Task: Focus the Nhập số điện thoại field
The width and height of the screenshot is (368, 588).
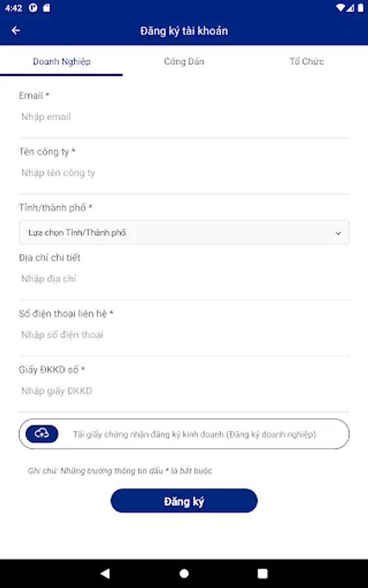Action: (184, 335)
